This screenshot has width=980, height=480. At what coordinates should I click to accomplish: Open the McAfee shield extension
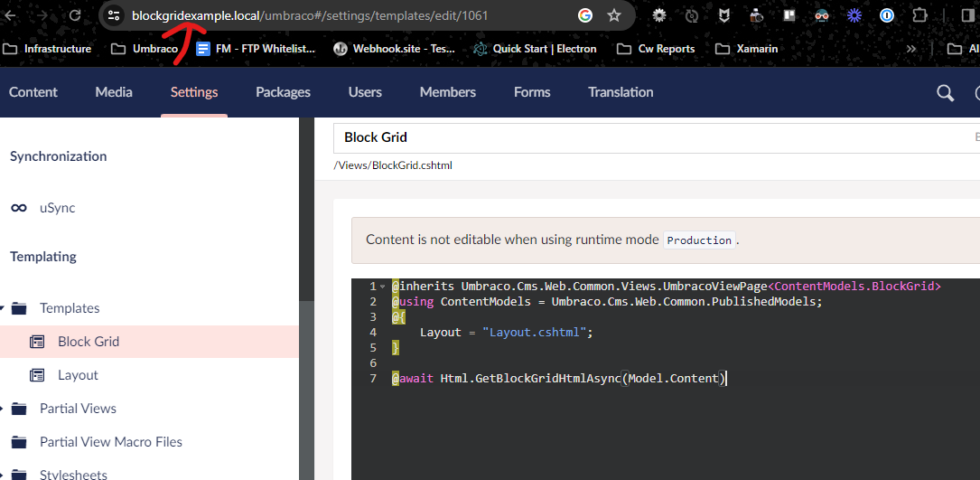pyautogui.click(x=723, y=15)
